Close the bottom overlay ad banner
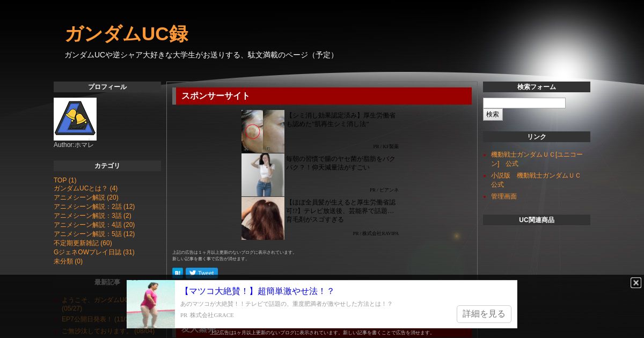The width and height of the screenshot is (644, 338). pos(636,283)
